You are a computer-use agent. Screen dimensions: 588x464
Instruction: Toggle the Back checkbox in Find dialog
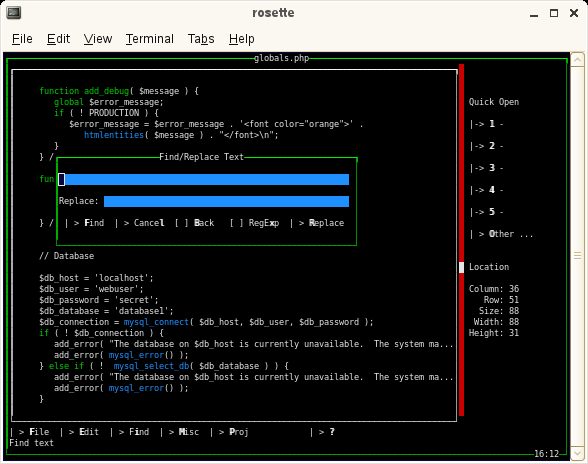click(x=194, y=223)
